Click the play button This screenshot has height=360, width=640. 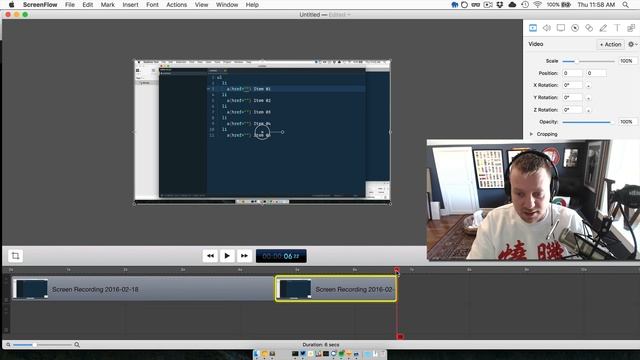(227, 256)
